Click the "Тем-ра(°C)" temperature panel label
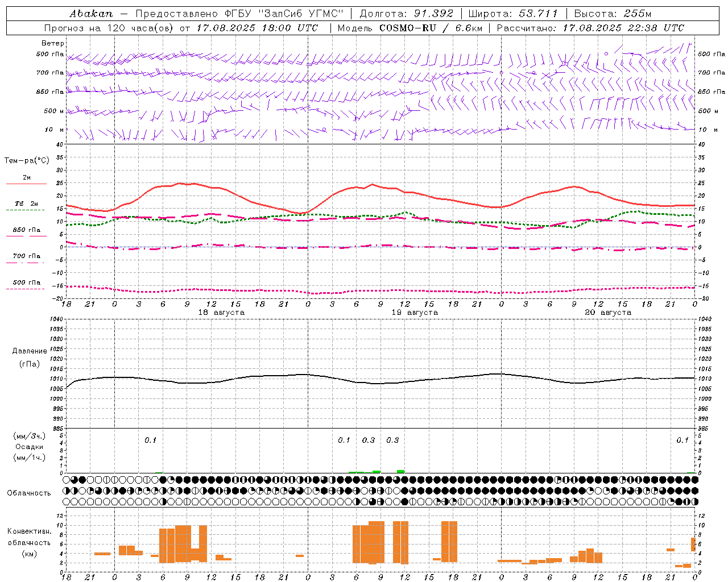Screen dimensions: 728x582 tap(27, 161)
